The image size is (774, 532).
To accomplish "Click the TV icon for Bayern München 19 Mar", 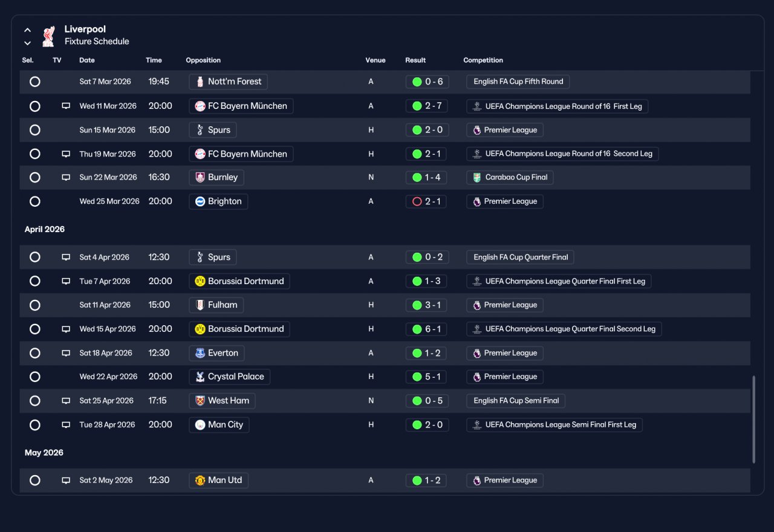I will coord(66,154).
